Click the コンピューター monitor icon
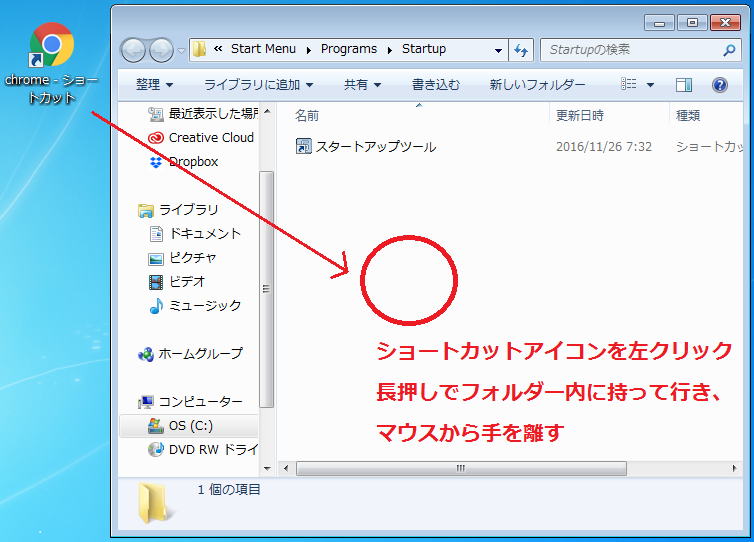The height and width of the screenshot is (542, 754). pyautogui.click(x=146, y=402)
